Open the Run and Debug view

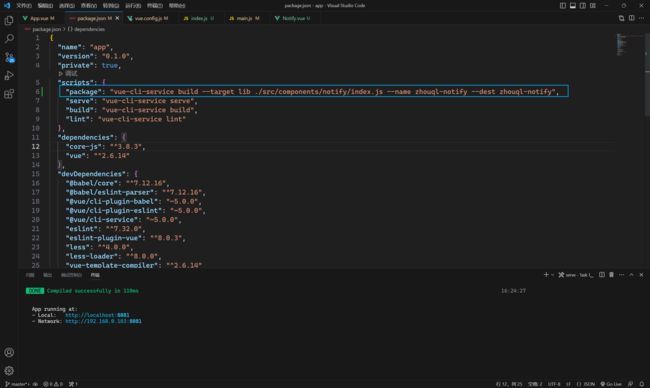(9, 75)
